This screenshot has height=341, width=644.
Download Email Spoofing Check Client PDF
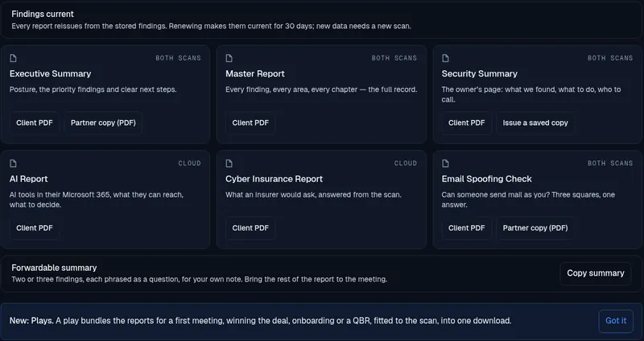[x=467, y=228]
